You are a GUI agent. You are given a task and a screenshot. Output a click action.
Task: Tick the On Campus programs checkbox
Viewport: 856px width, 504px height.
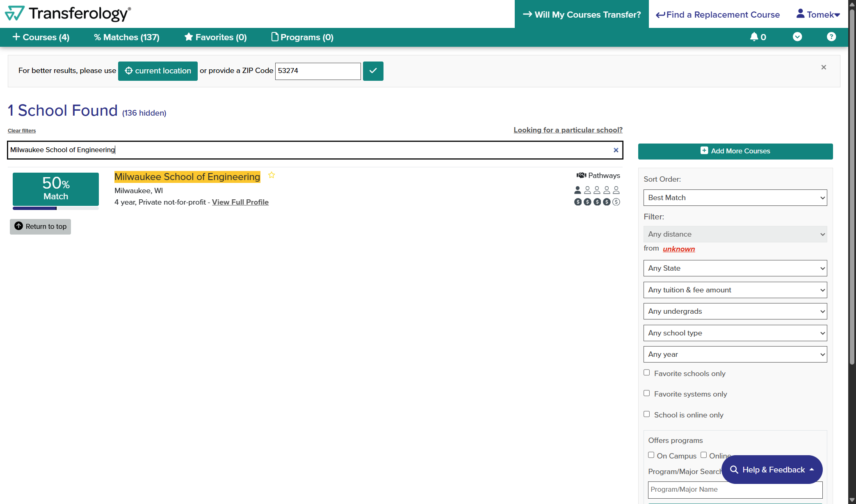[x=651, y=455]
